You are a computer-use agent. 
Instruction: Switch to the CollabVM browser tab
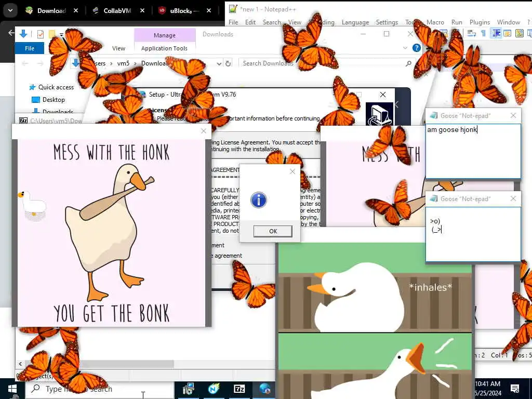(x=116, y=11)
